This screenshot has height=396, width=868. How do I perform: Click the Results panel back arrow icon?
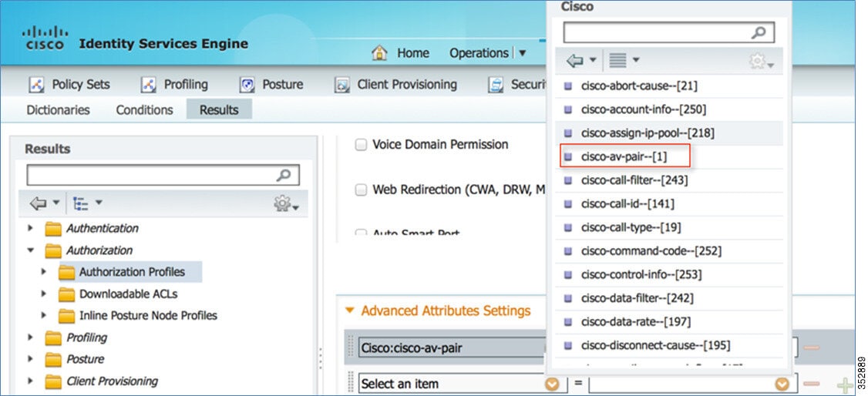pyautogui.click(x=38, y=203)
